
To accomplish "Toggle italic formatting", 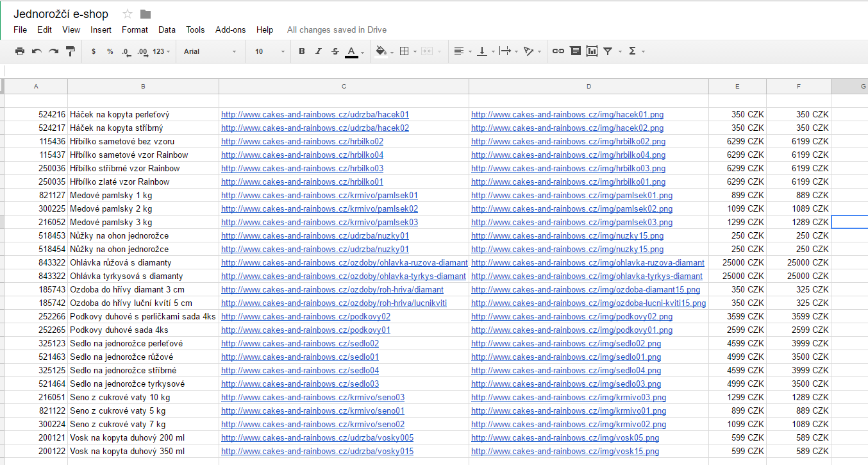I will (319, 51).
